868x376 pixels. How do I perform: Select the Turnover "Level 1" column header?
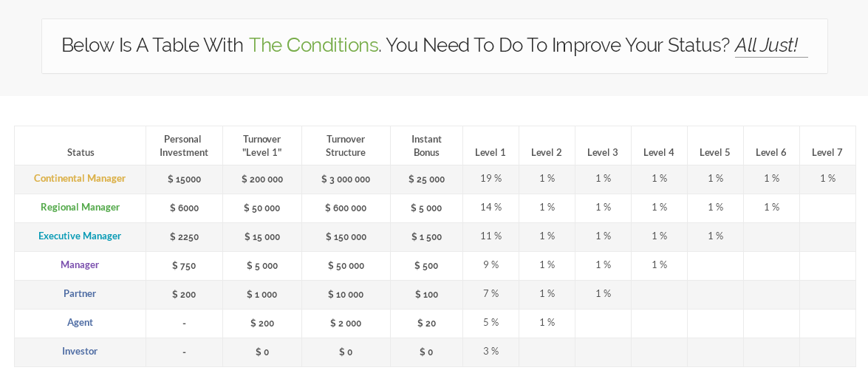[x=262, y=146]
